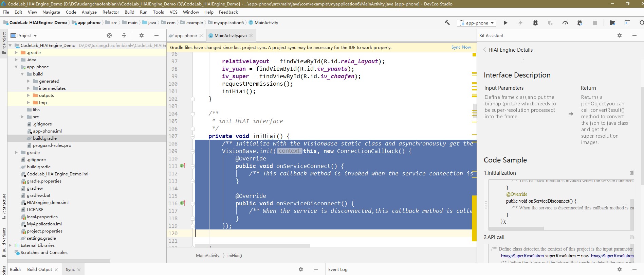Click the Project panel horizontal scrollbar

[59, 261]
